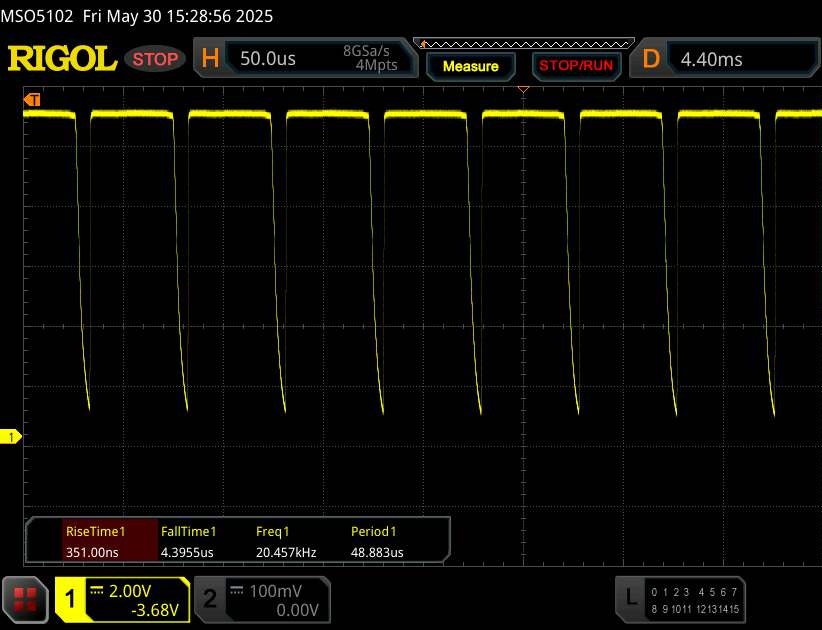The width and height of the screenshot is (822, 630).
Task: Toggle acquisition with the STOP/RUN button
Action: pyautogui.click(x=575, y=66)
